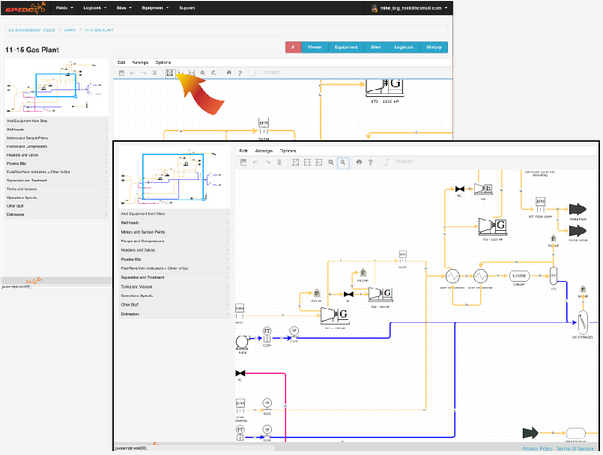
Task: Click the red edit pencil button
Action: click(293, 47)
